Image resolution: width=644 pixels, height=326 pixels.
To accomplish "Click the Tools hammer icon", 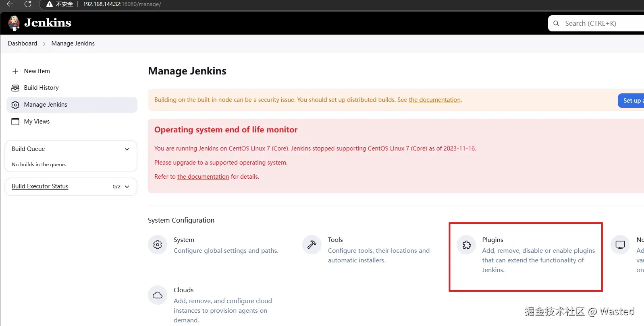I will pyautogui.click(x=312, y=245).
